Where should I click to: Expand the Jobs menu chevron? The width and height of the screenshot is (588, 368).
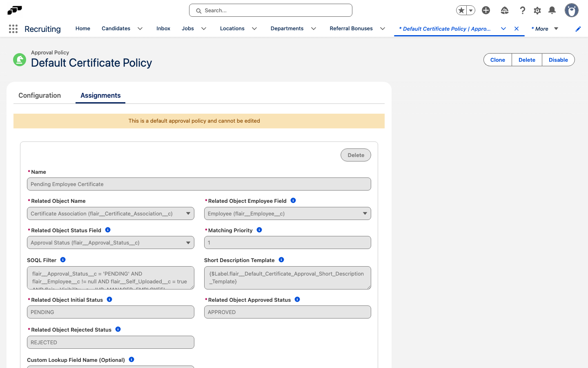click(204, 29)
